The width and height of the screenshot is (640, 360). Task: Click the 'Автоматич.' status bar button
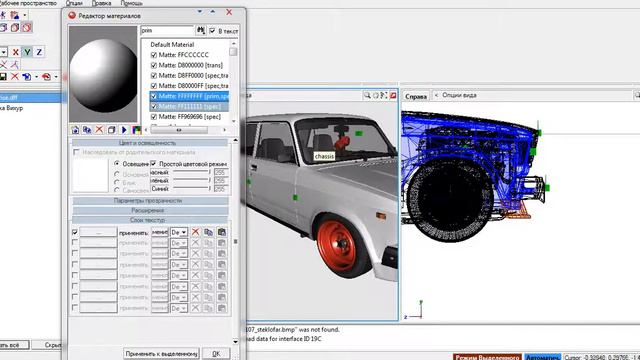point(542,357)
